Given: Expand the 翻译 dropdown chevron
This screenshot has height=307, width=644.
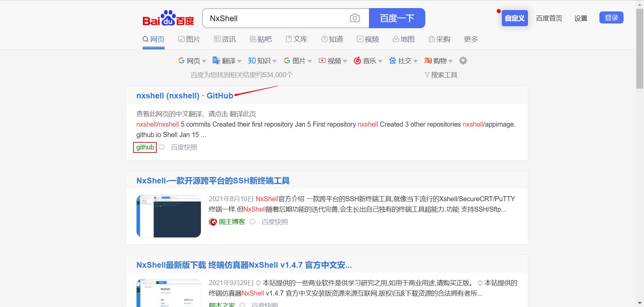Looking at the screenshot, I should (239, 61).
